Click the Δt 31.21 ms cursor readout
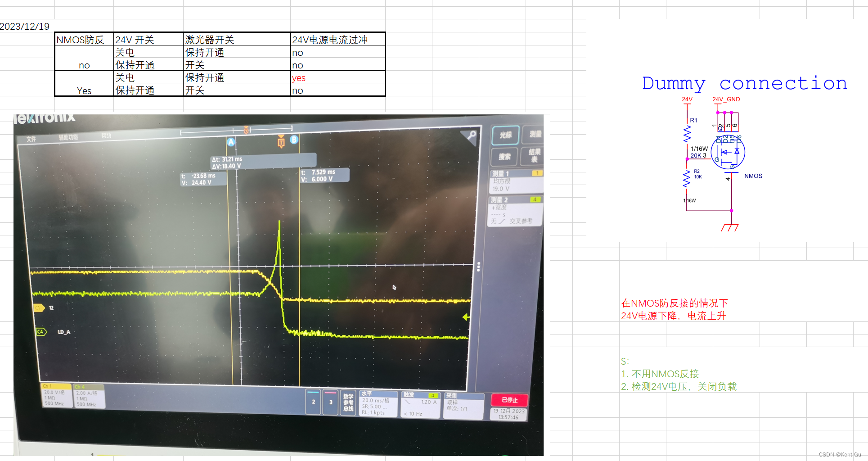868x461 pixels. coord(263,162)
